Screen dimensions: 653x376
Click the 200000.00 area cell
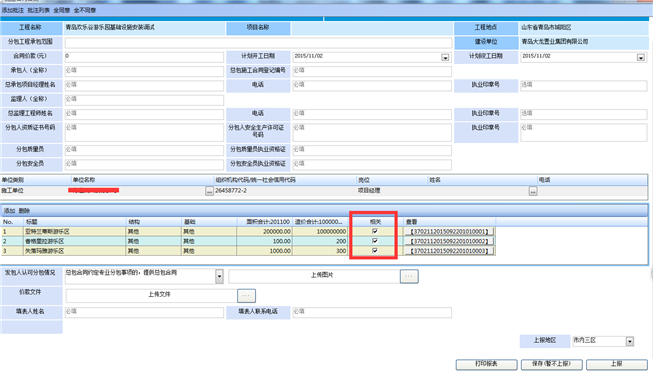pos(264,232)
